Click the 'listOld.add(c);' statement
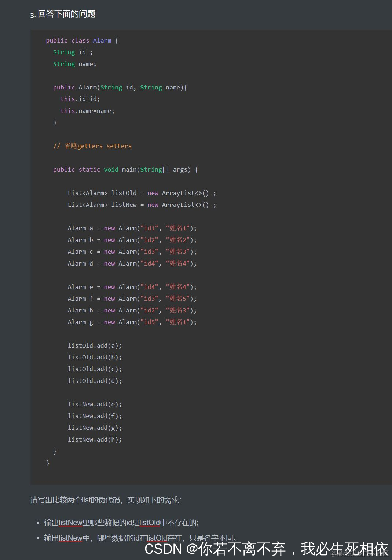The width and height of the screenshot is (392, 560). tap(95, 369)
